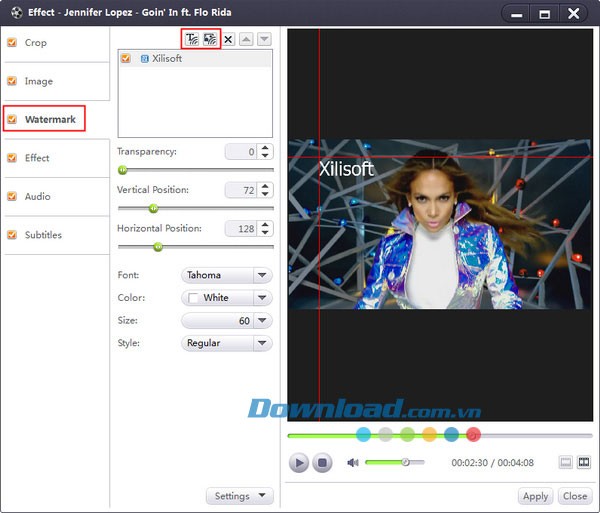Click the volume slider knob

[x=405, y=462]
